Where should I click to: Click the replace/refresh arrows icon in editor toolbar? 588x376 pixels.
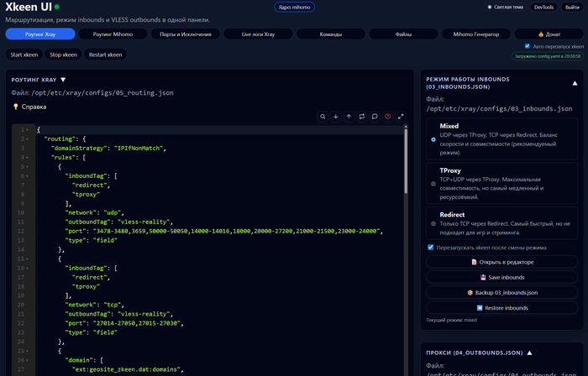(362, 117)
